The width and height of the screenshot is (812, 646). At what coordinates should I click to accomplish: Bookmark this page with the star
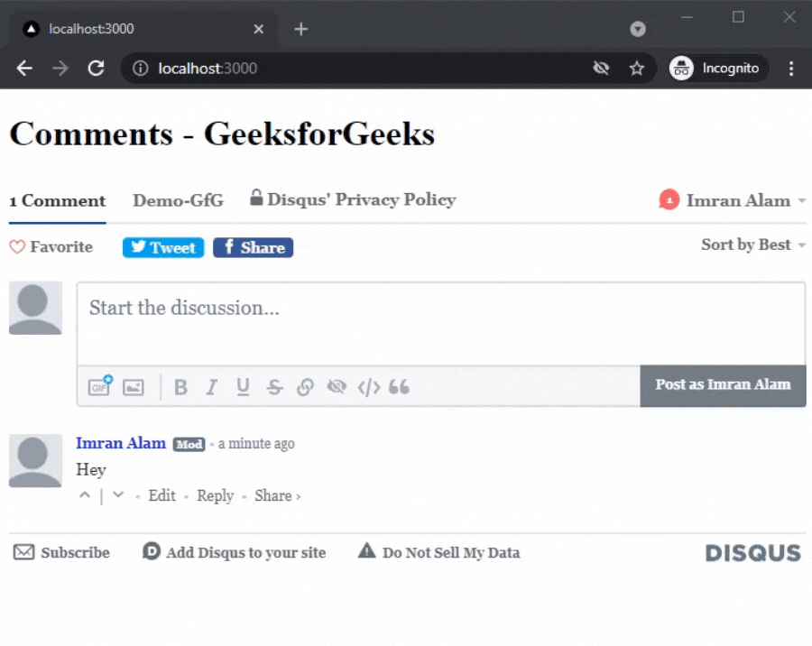[x=637, y=68]
